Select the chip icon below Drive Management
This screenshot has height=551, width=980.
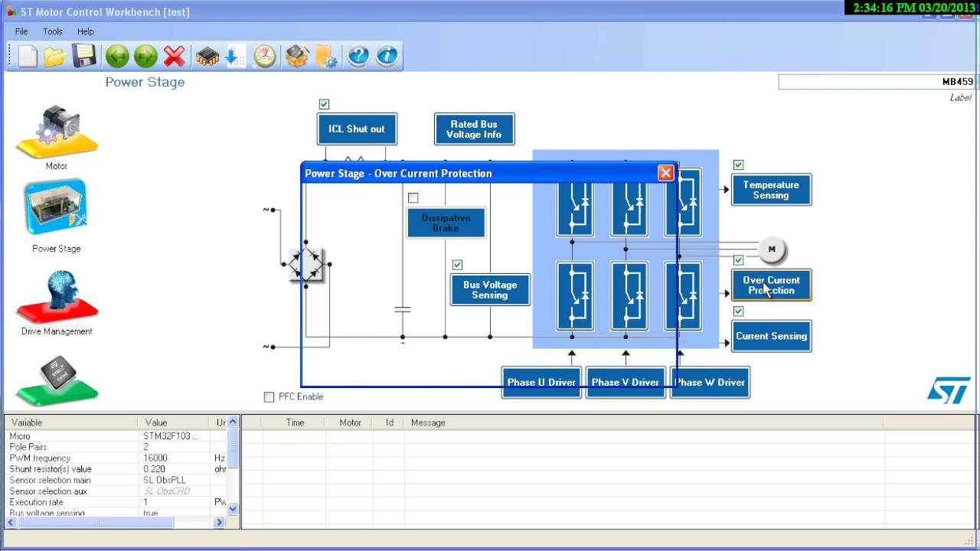pyautogui.click(x=57, y=380)
